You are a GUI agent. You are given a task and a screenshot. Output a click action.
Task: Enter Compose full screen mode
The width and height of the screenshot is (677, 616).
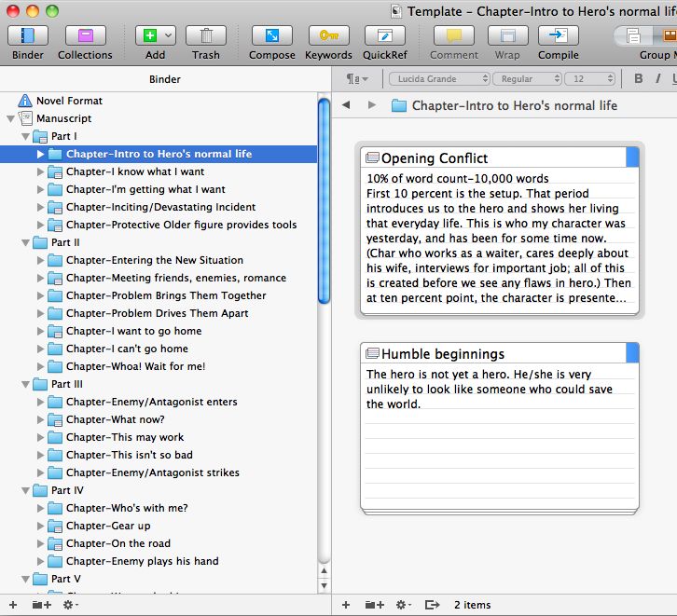click(x=272, y=35)
